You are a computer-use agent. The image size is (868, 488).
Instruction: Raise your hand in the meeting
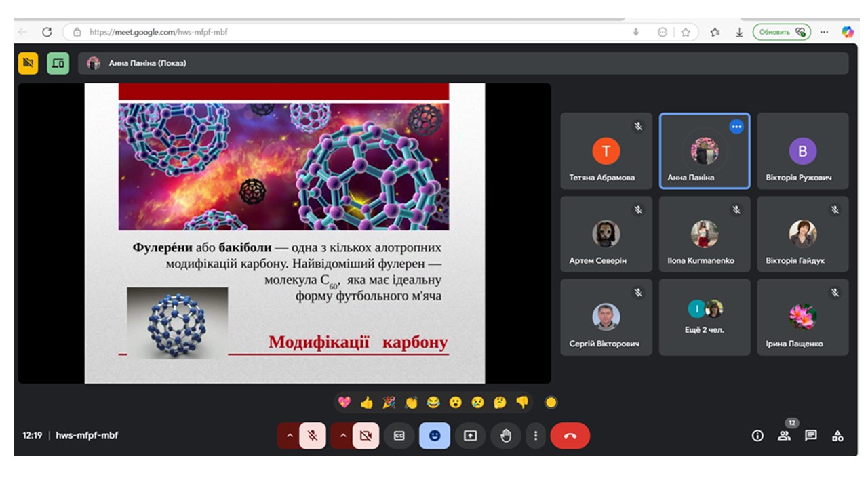505,436
